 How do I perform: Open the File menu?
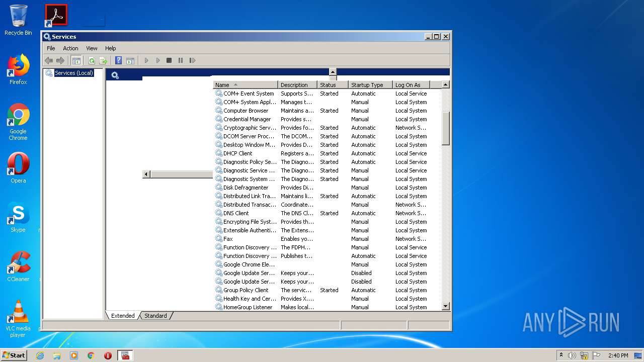[x=51, y=48]
